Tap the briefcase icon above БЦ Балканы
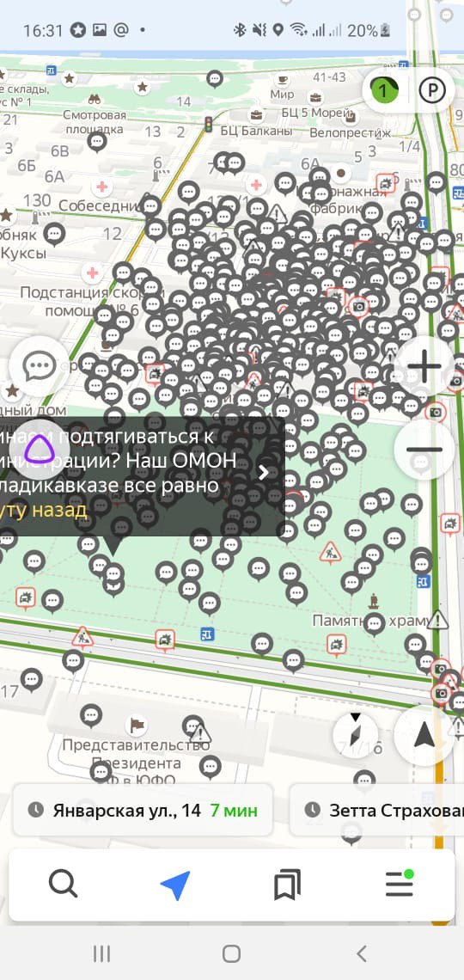The image size is (464, 980). [x=256, y=116]
